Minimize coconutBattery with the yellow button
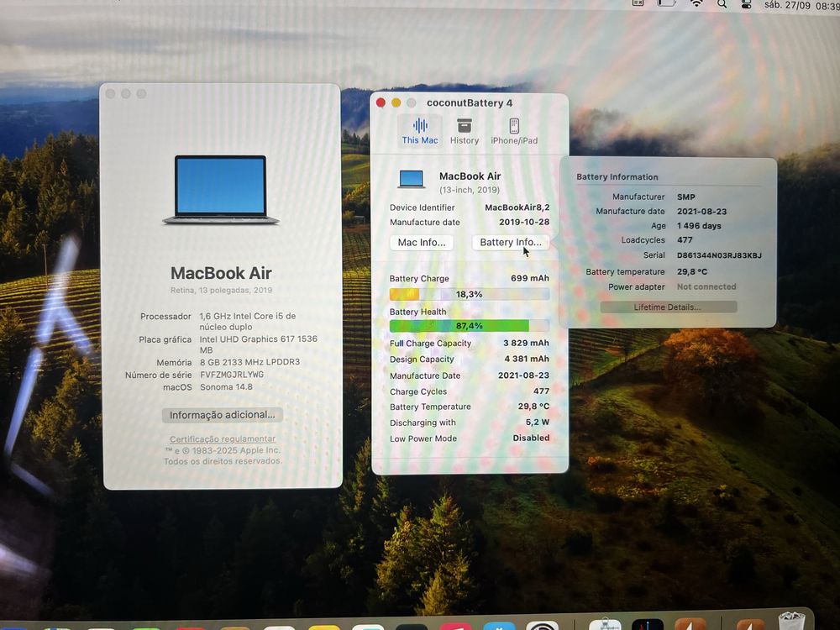The image size is (840, 630). click(396, 102)
